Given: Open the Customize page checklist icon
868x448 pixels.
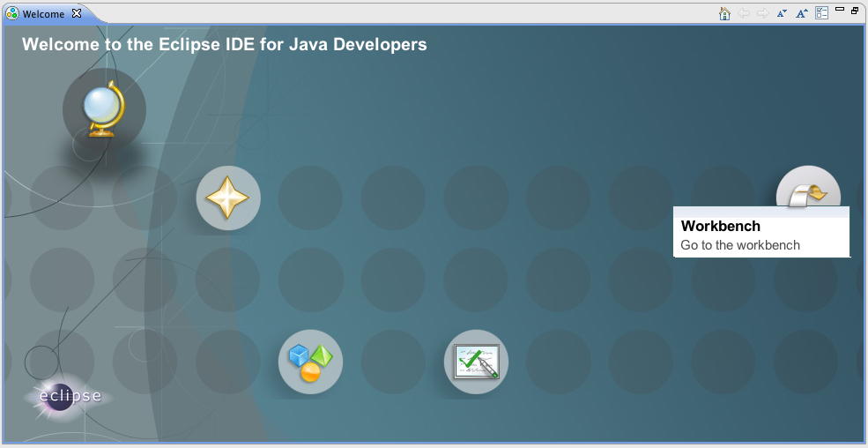Looking at the screenshot, I should coord(822,13).
